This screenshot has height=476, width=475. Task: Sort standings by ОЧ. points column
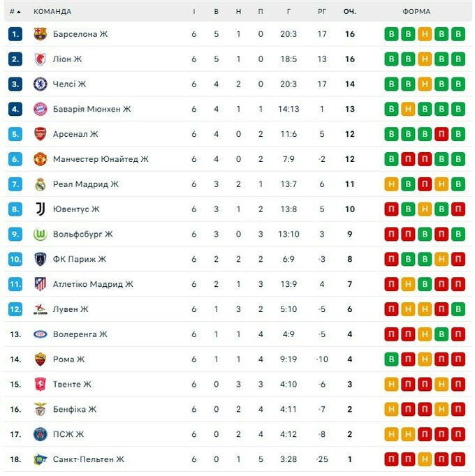[349, 12]
